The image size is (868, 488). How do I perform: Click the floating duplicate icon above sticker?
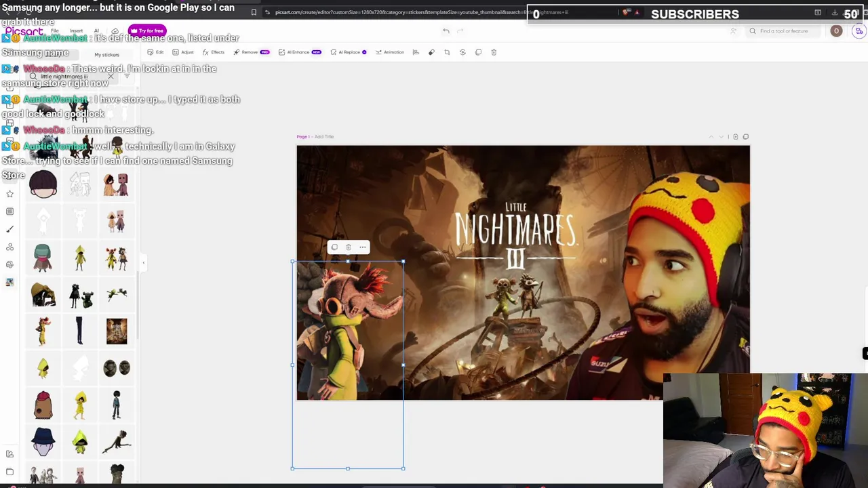click(x=334, y=247)
